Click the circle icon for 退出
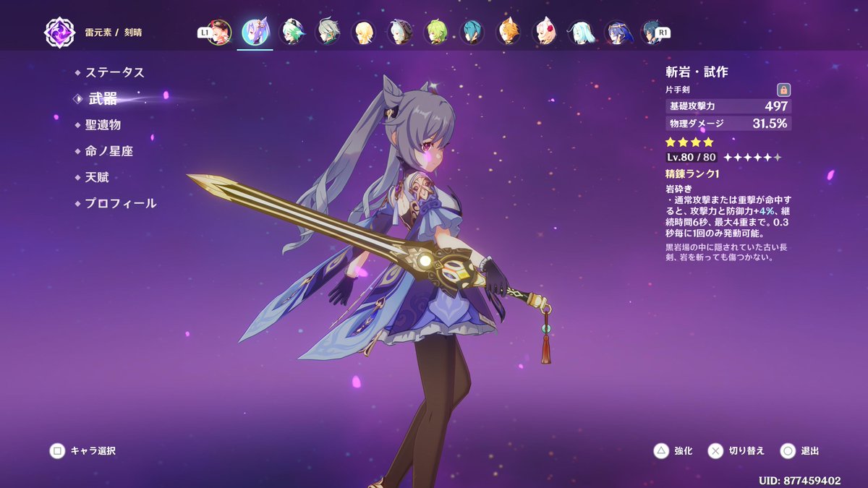The image size is (868, 488). [x=788, y=451]
